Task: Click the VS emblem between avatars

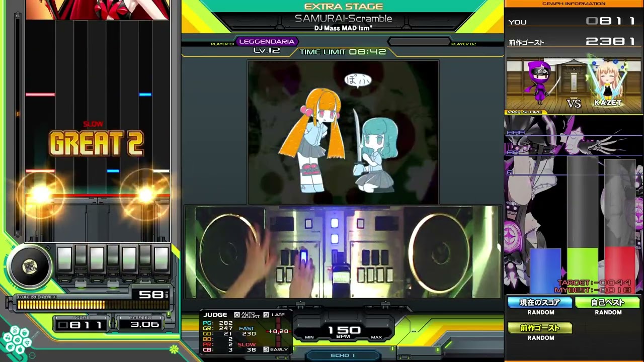Action: point(574,103)
